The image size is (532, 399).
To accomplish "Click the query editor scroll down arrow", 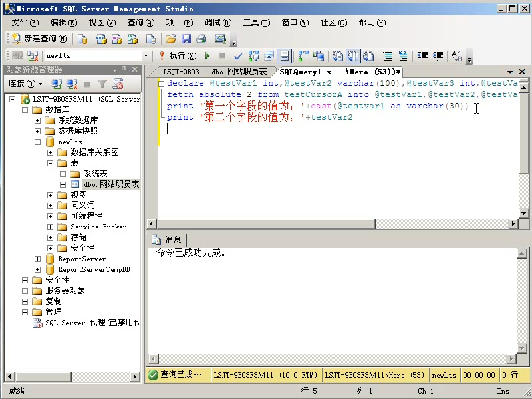I will 523,213.
